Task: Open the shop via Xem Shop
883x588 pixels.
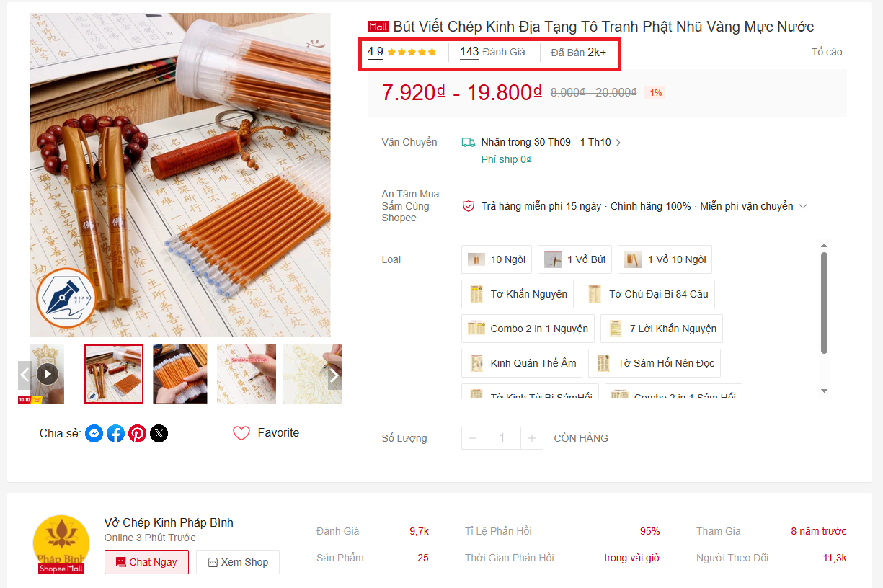Action: 238,562
